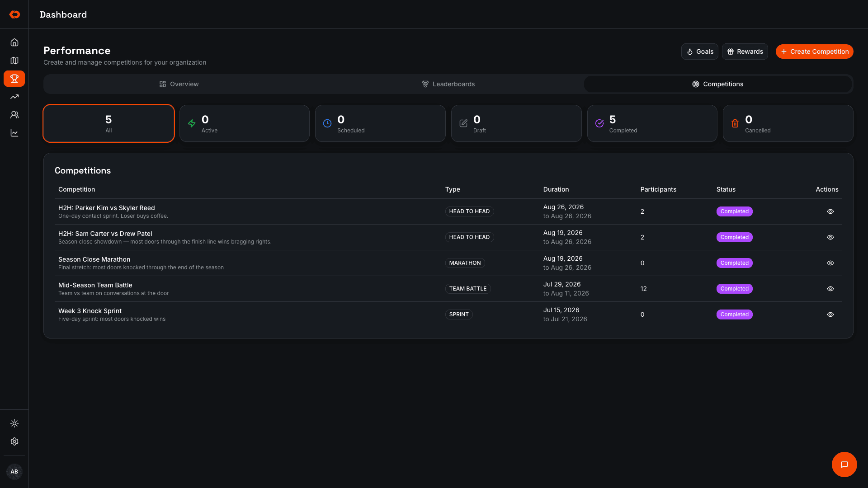The image size is (868, 488).
Task: Open the H2H: Parker Kim vs Skyler Reed title
Action: (x=106, y=208)
